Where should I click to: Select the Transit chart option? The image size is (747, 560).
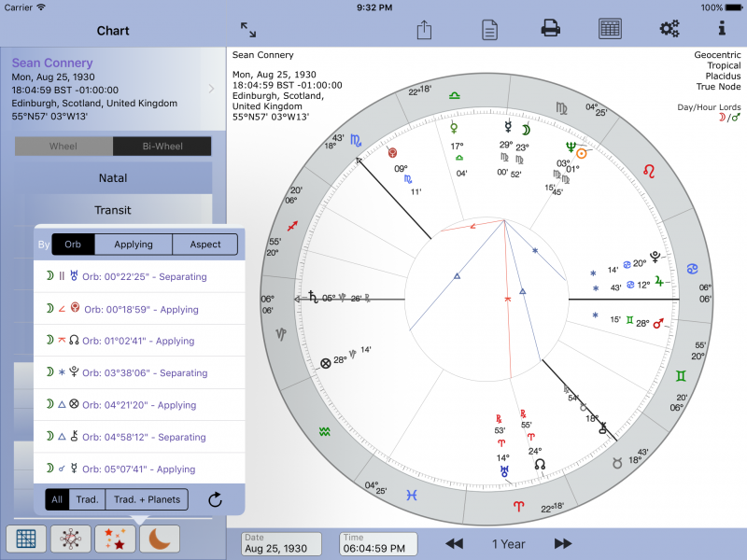coord(113,210)
